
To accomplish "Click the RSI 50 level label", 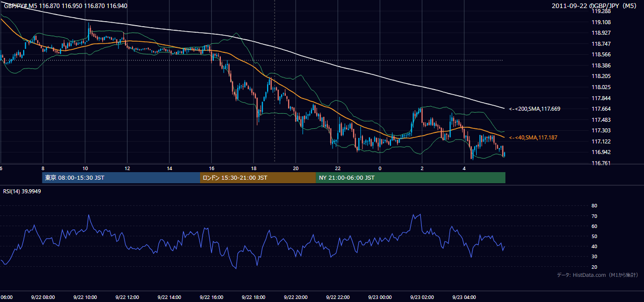I will [594, 236].
